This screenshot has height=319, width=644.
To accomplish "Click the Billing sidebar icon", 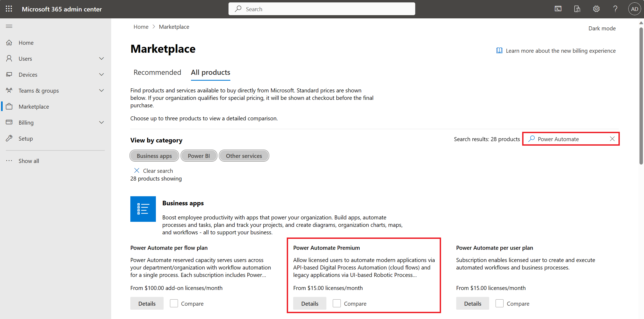I will pyautogui.click(x=9, y=122).
